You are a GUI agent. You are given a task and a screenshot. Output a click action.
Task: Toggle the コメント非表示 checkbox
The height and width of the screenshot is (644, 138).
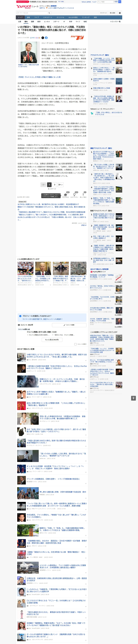75,344
